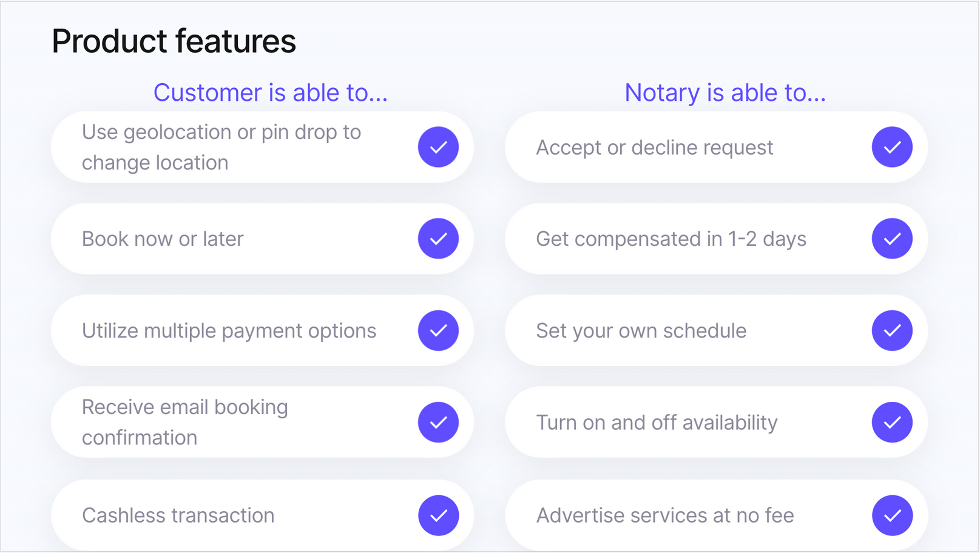Click checkmark beside Receive email booking confirmation
This screenshot has height=553, width=980.
click(x=438, y=422)
